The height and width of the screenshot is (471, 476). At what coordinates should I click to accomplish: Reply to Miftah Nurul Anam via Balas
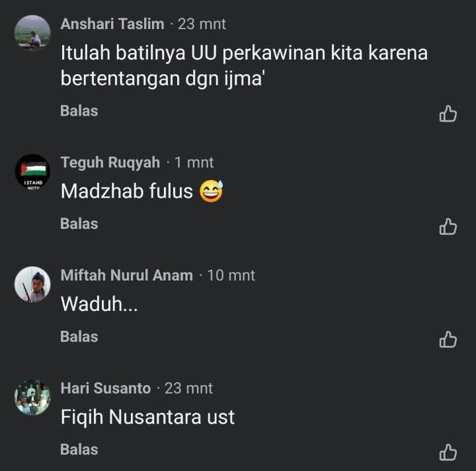click(x=79, y=337)
